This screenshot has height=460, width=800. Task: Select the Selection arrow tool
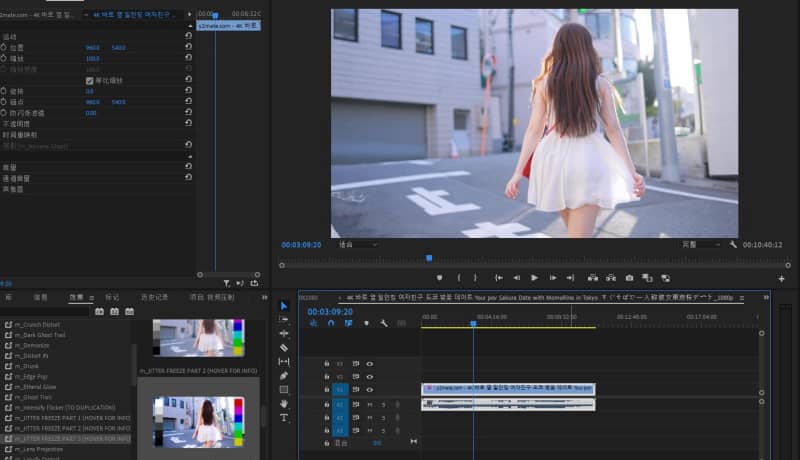[284, 306]
